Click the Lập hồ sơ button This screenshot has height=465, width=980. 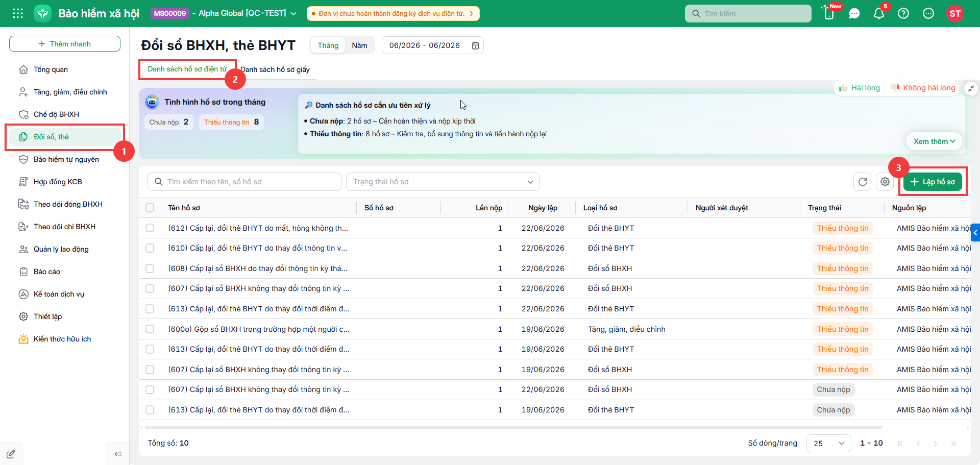pyautogui.click(x=933, y=182)
